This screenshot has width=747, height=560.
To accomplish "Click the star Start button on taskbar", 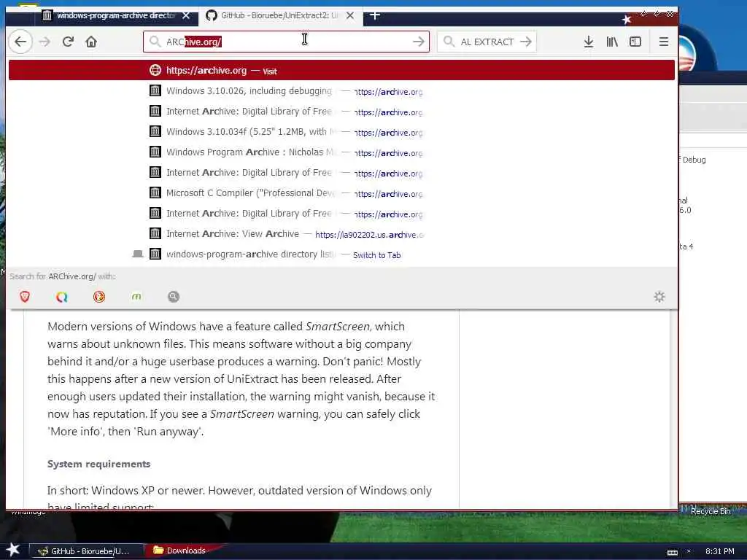I will [13, 550].
